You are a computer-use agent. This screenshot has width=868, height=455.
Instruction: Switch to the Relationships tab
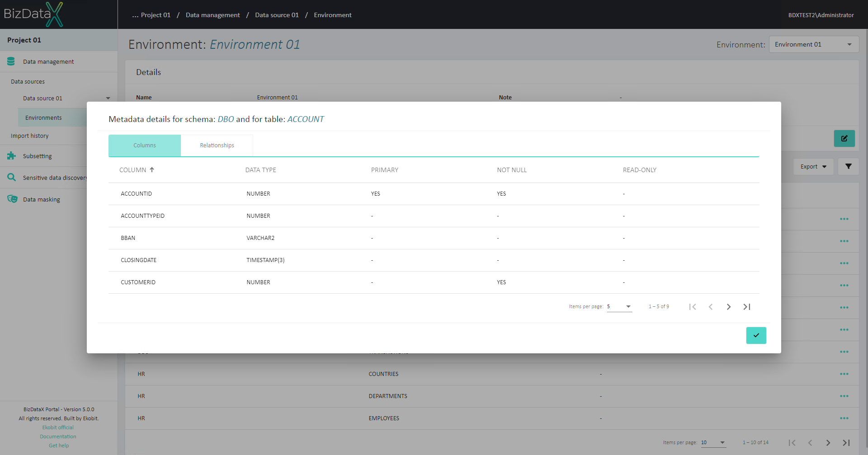[217, 145]
